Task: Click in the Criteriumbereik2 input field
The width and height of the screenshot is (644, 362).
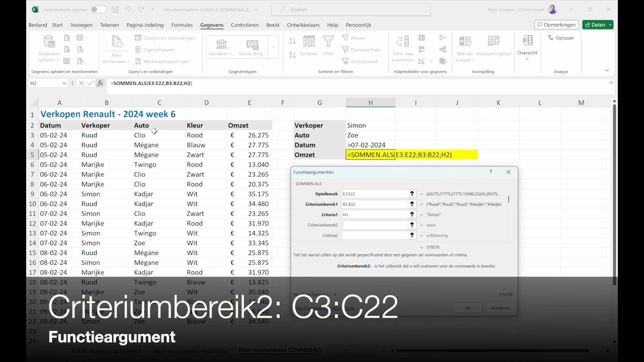Action: click(x=374, y=225)
